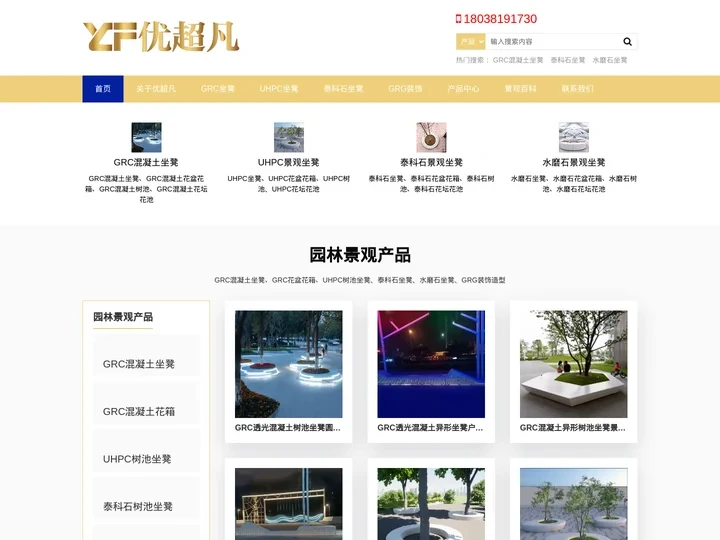The height and width of the screenshot is (540, 720).
Task: Open UHPC坐凳 navigation item
Action: (279, 89)
